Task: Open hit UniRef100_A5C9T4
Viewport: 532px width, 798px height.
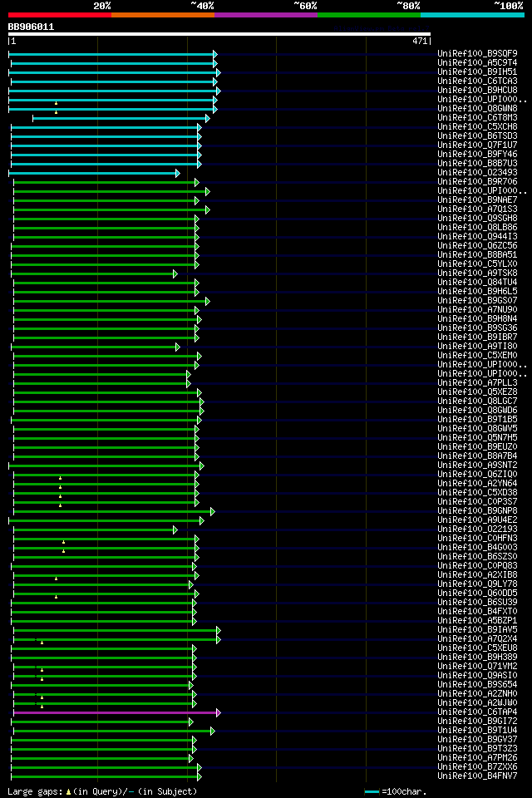Action: click(477, 62)
